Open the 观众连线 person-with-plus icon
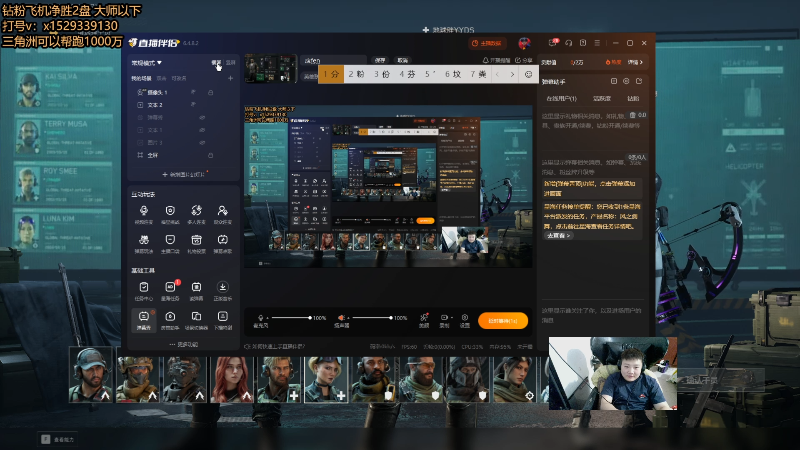800x450 pixels. [x=222, y=211]
